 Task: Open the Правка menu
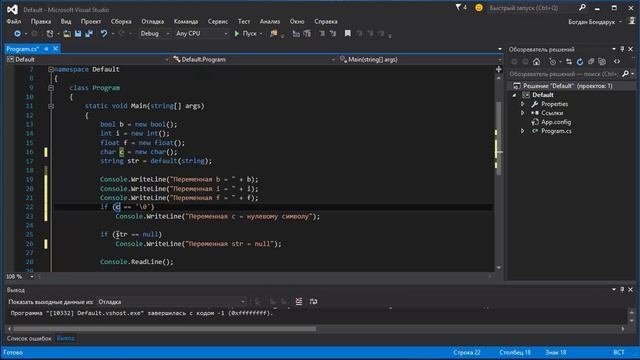tap(41, 21)
